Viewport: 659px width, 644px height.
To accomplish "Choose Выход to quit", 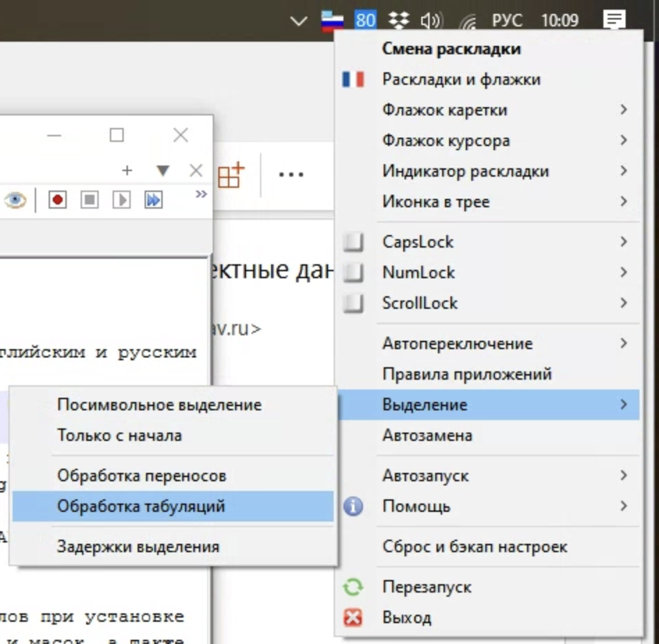I will (489, 618).
